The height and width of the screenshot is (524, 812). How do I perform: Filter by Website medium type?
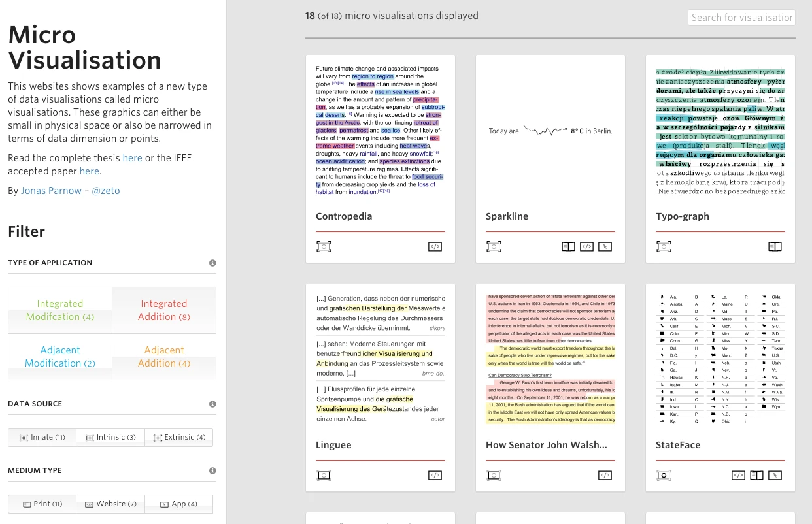110,504
